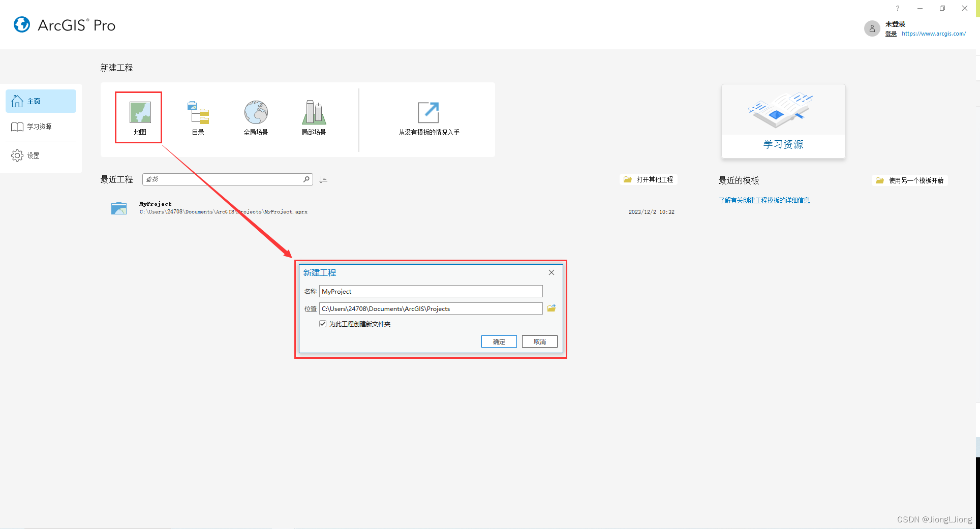Click the sign-in (登录) link
The height and width of the screenshot is (529, 980).
(x=891, y=34)
